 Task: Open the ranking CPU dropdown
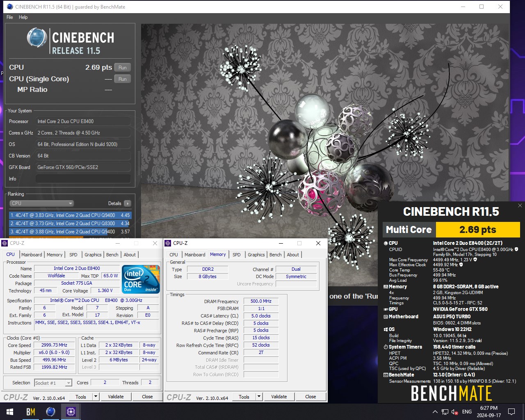tap(41, 203)
